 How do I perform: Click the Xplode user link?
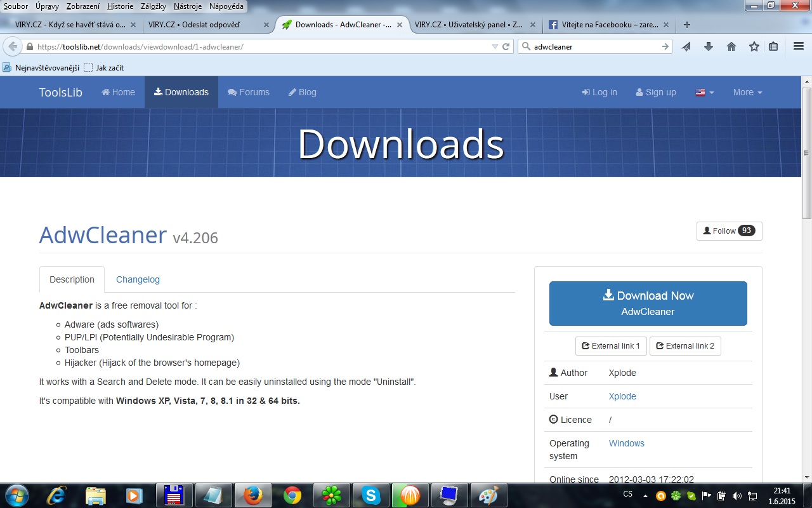click(622, 396)
